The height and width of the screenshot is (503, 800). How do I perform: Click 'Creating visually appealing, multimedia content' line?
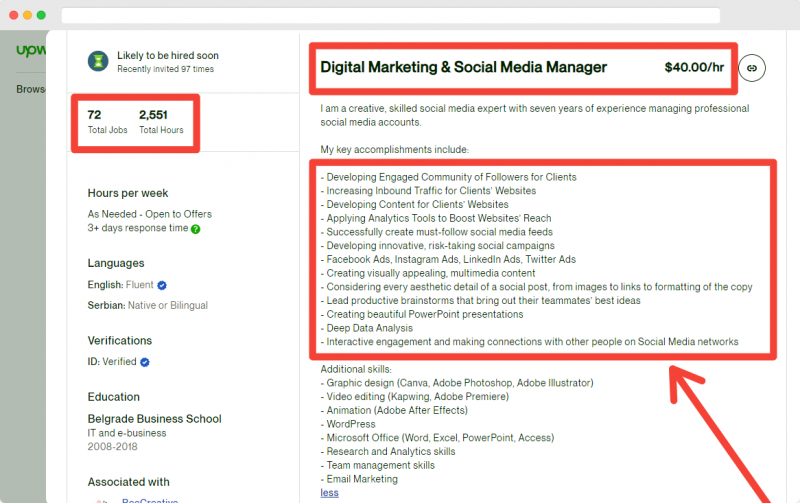(x=428, y=273)
